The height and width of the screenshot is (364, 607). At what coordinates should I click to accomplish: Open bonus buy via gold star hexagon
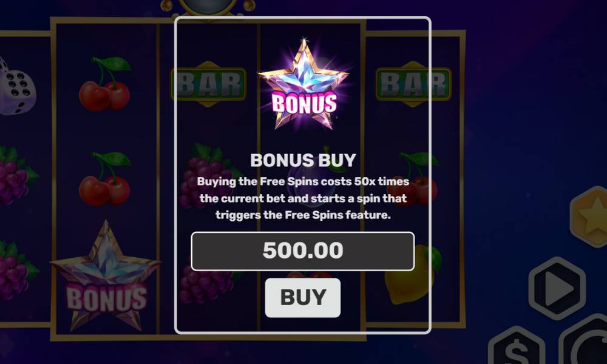589,217
